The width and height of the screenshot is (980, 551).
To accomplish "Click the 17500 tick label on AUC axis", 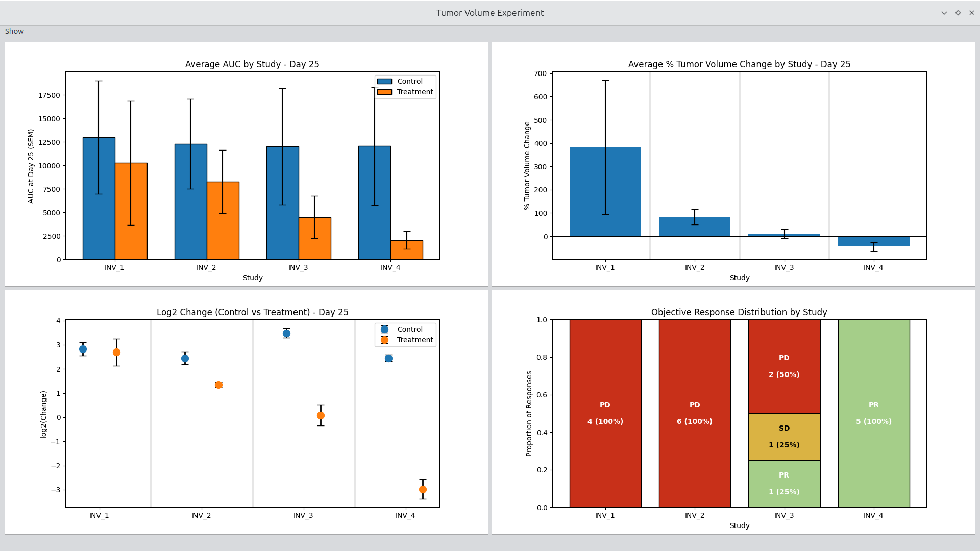I will [49, 95].
